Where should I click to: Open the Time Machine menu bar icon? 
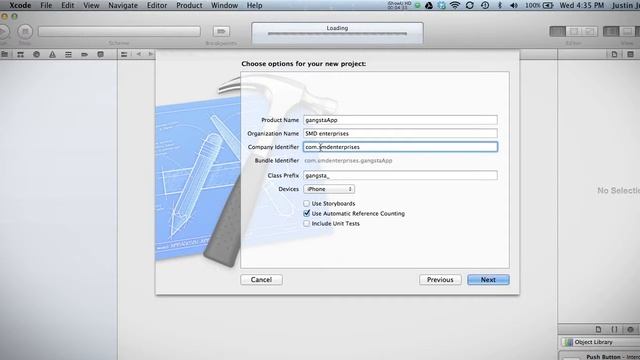coord(485,5)
